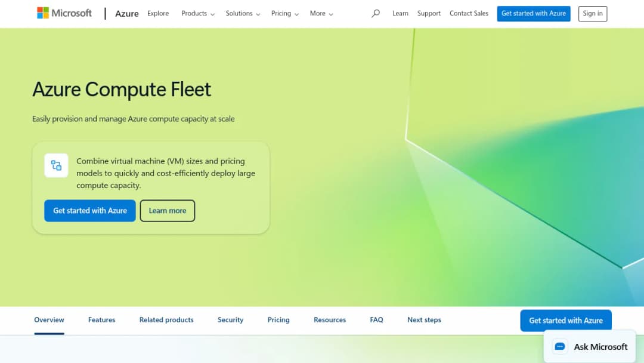
Task: Click the Ask Microsoft chat bubble icon
Action: click(560, 346)
